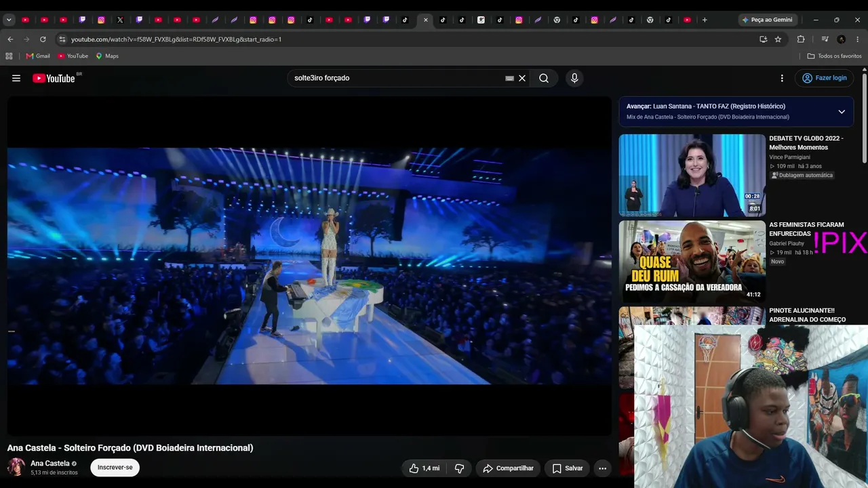Open the on-screen keyboard in the search box
Screen dimensions: 868x488
coord(509,79)
